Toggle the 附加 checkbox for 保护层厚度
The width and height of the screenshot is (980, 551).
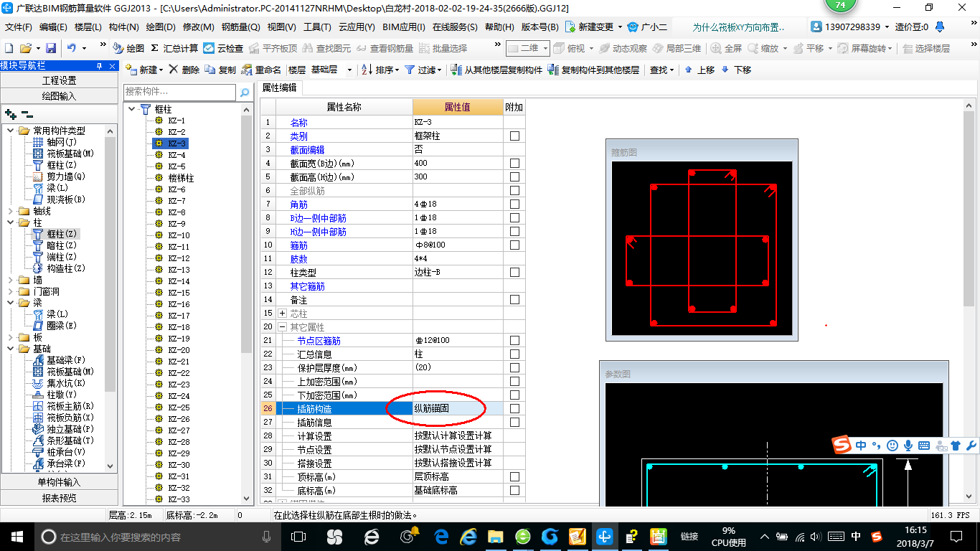(x=514, y=368)
